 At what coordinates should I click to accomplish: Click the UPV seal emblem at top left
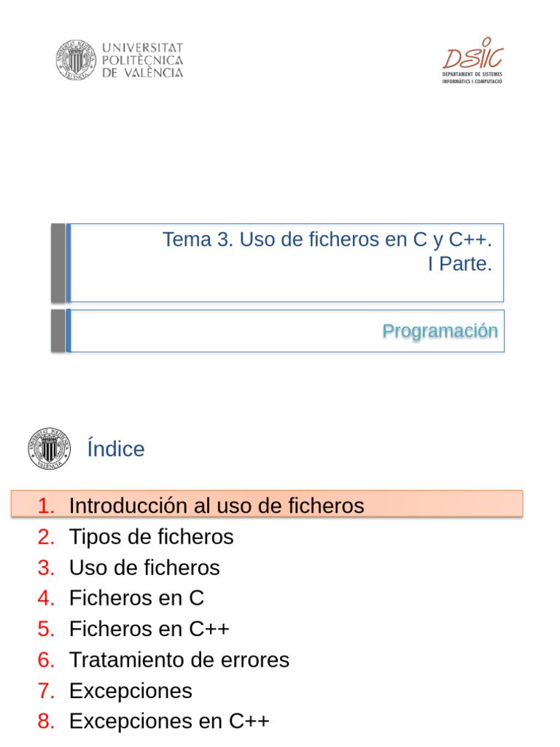(76, 60)
